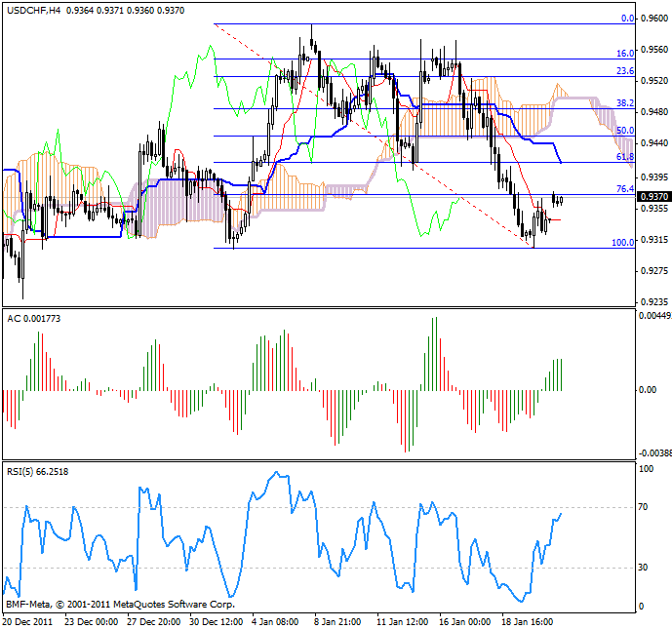Click the 23.6 Fibonacci level label

625,70
